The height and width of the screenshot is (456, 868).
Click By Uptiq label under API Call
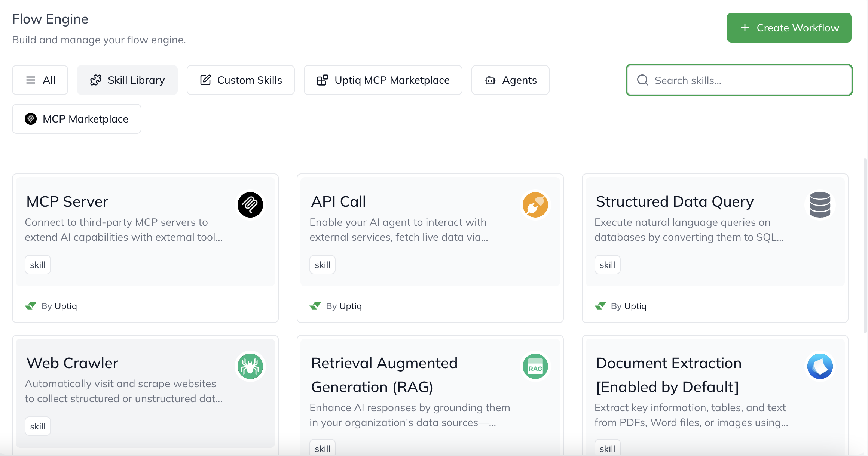coord(343,306)
